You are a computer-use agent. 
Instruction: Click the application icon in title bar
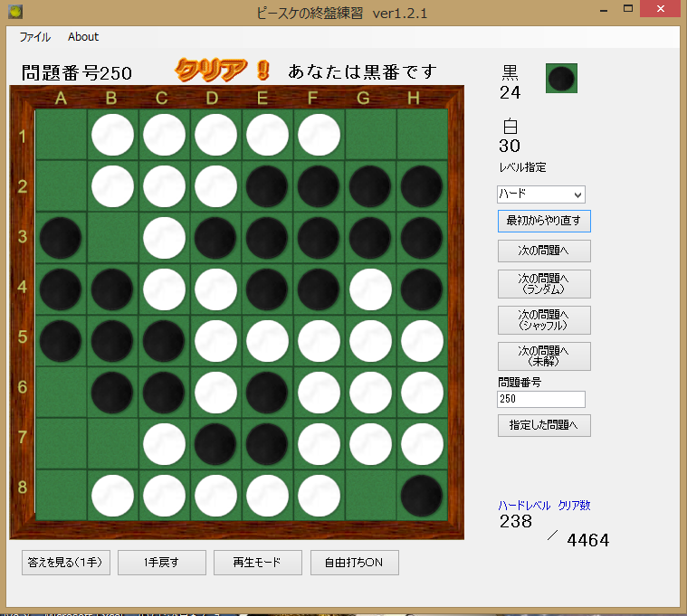[x=15, y=12]
